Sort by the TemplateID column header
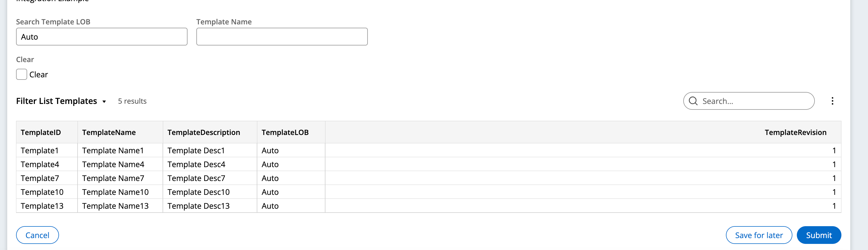 coord(40,132)
